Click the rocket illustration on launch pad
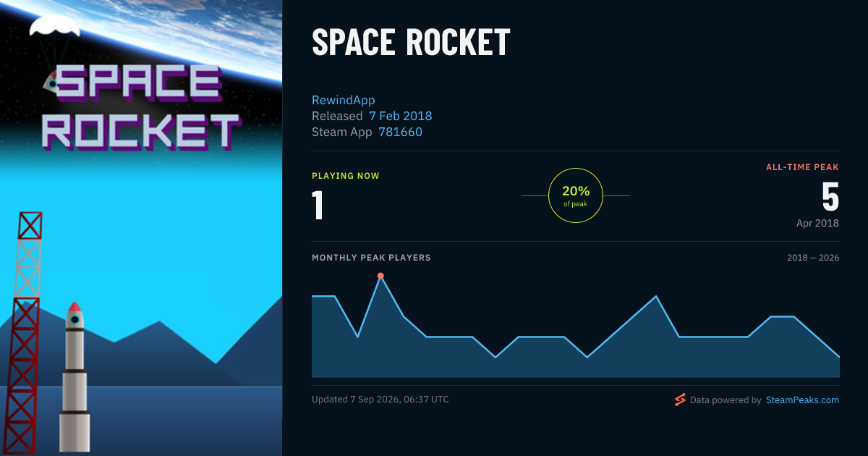 pyautogui.click(x=75, y=379)
